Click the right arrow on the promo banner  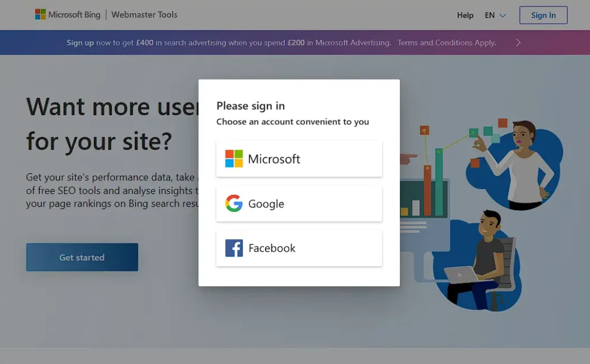pyautogui.click(x=517, y=42)
